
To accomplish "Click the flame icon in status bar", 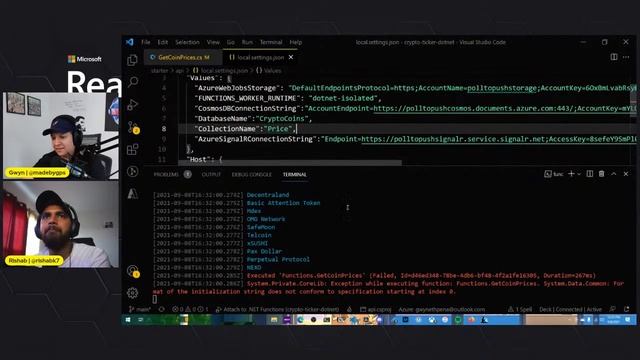I will pos(349,309).
